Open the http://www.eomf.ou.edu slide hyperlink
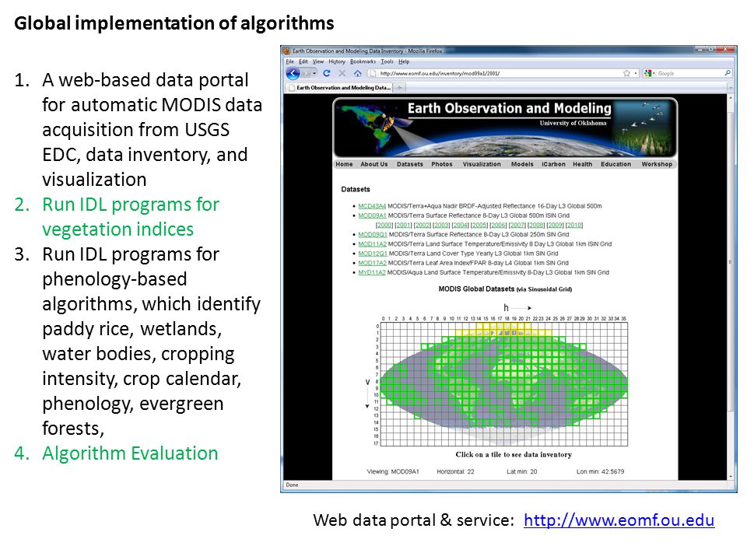747x560 pixels. coord(619,520)
